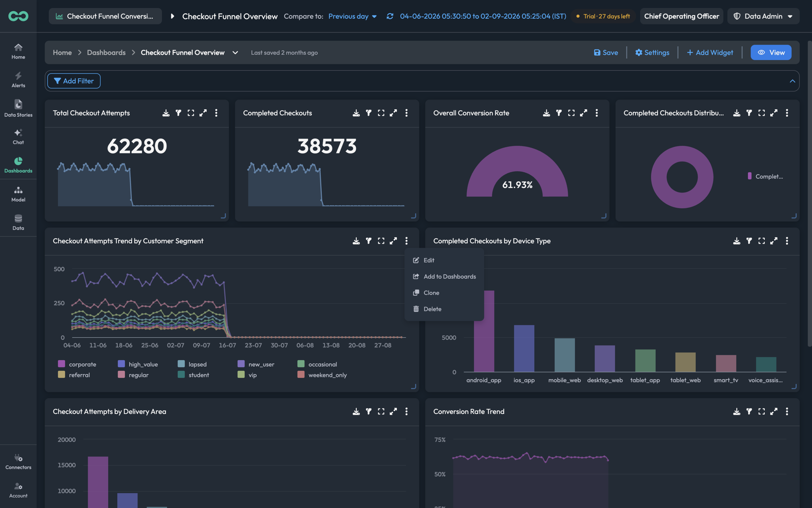The height and width of the screenshot is (508, 812).
Task: Switch to View mode
Action: [771, 52]
